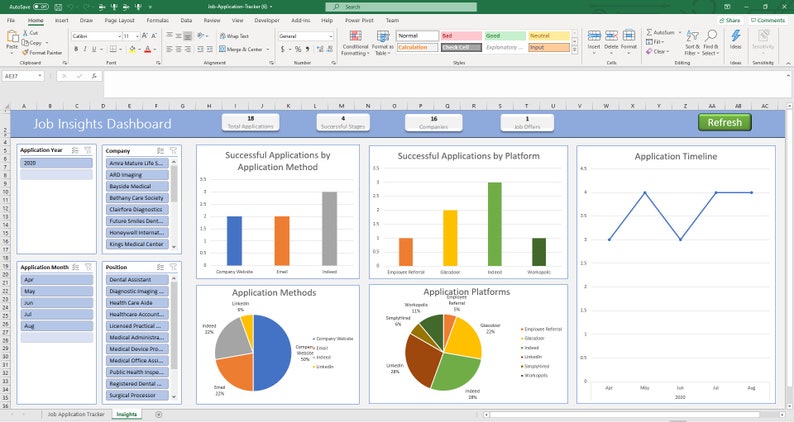The image size is (794, 422).
Task: Open the File menu
Action: pyautogui.click(x=11, y=20)
